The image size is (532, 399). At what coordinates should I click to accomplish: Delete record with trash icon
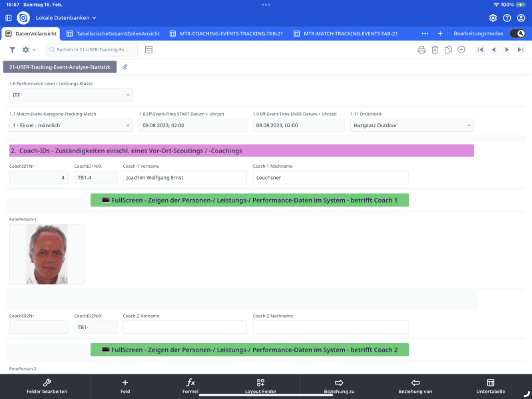(435, 50)
